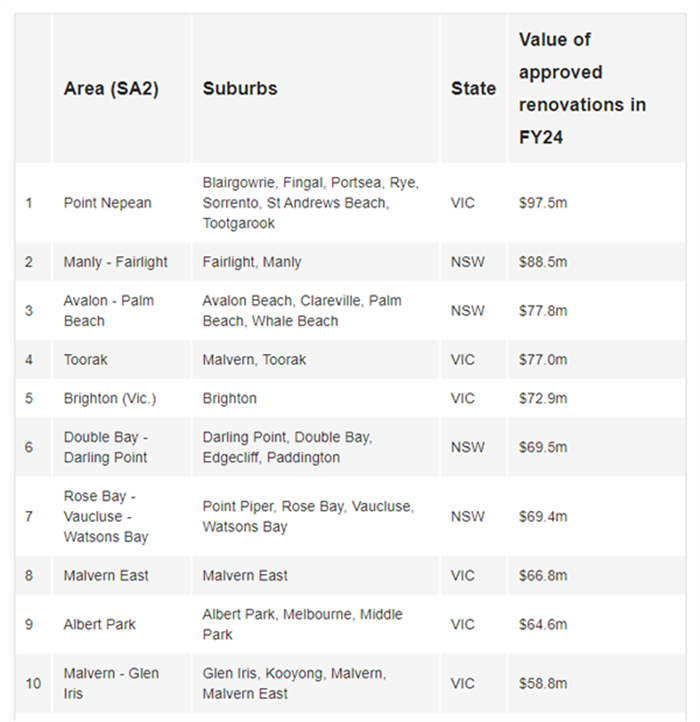This screenshot has height=722, width=700.
Task: Select the Avalon - Palm Beach area cell
Action: [109, 311]
